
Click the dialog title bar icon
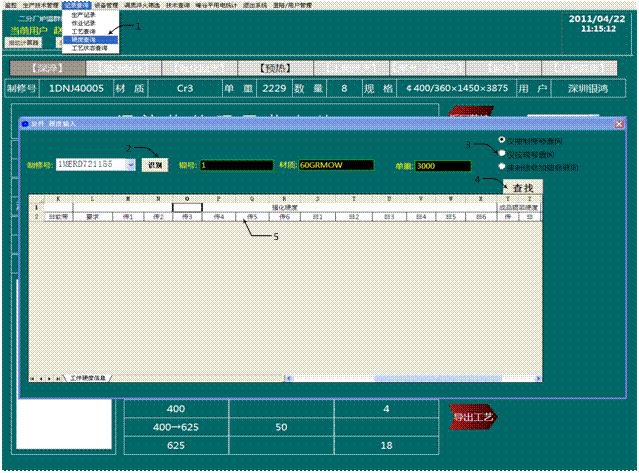[x=26, y=123]
